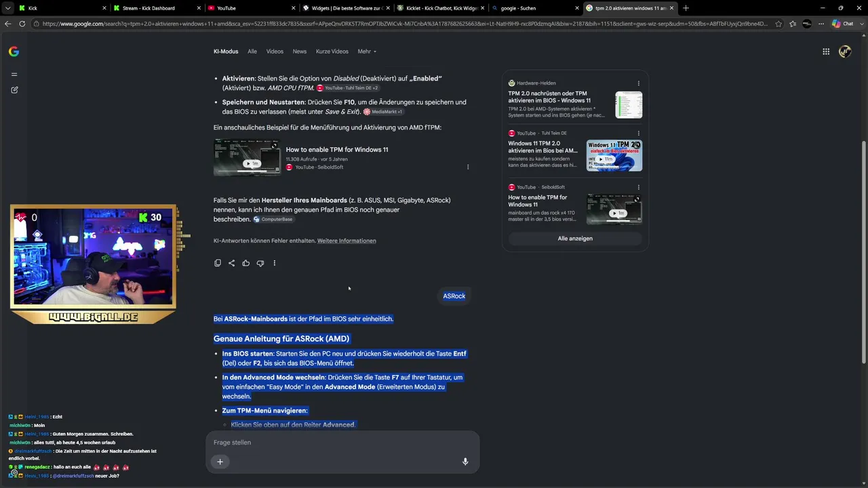The width and height of the screenshot is (868, 488).
Task: Click the plus button in the question box
Action: pyautogui.click(x=220, y=462)
